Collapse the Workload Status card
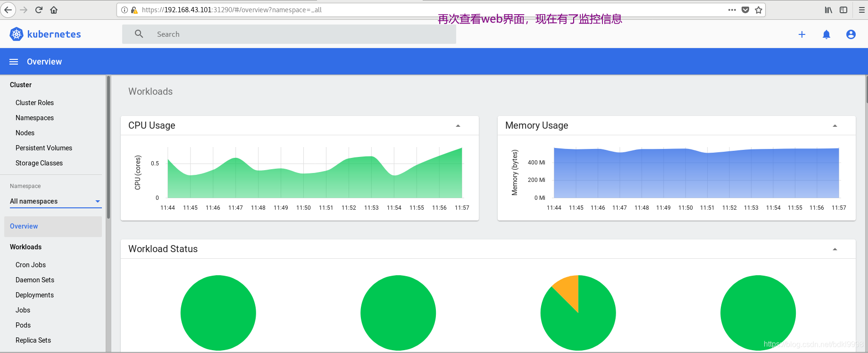The height and width of the screenshot is (353, 868). (835, 249)
